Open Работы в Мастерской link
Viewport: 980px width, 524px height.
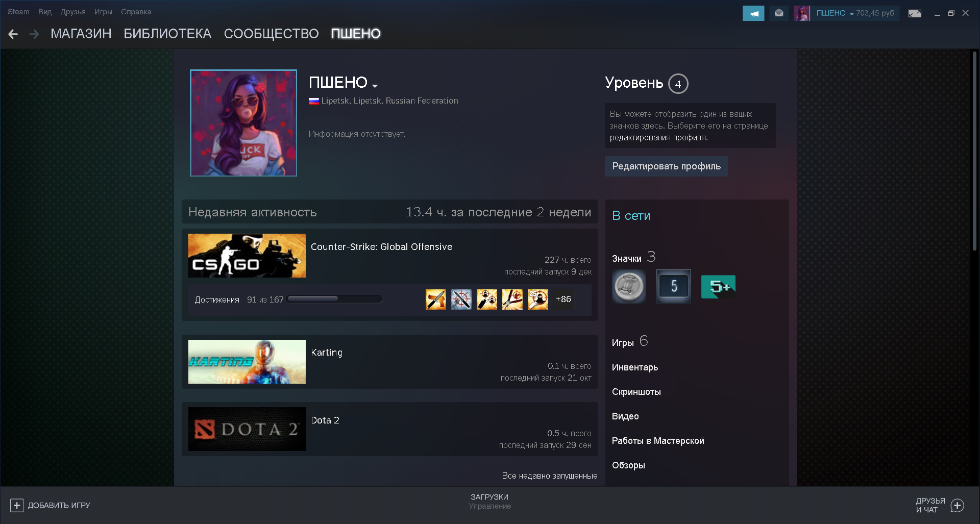658,441
